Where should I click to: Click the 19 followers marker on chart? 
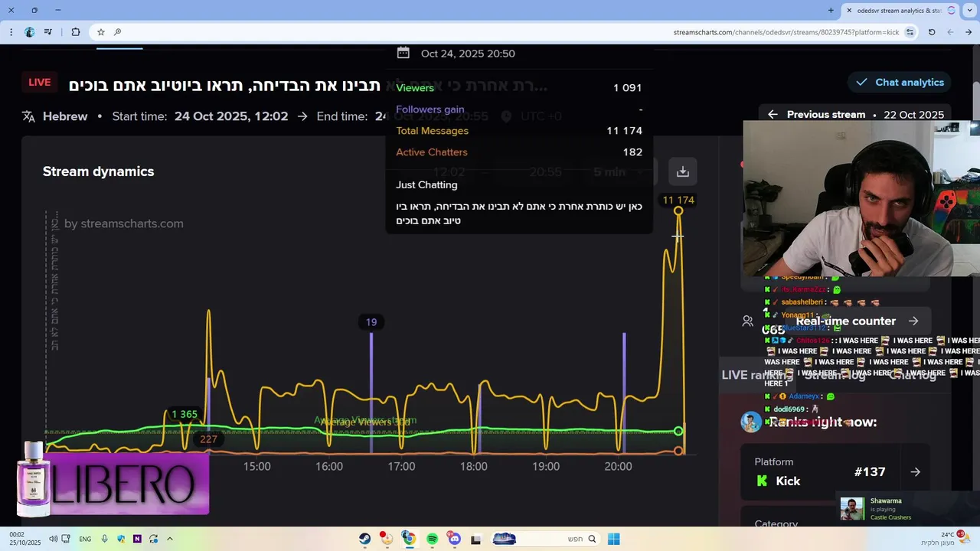point(371,322)
